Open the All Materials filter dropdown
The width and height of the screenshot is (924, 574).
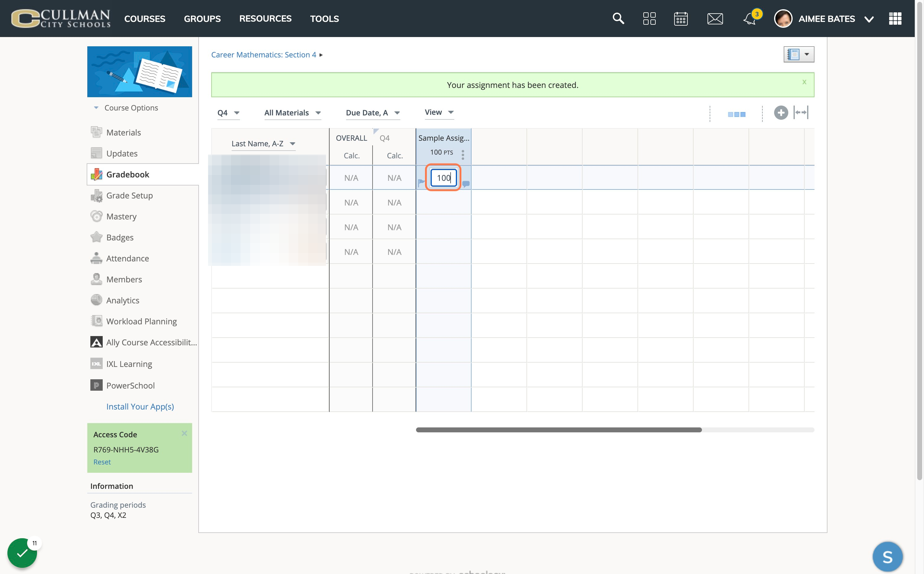click(293, 113)
